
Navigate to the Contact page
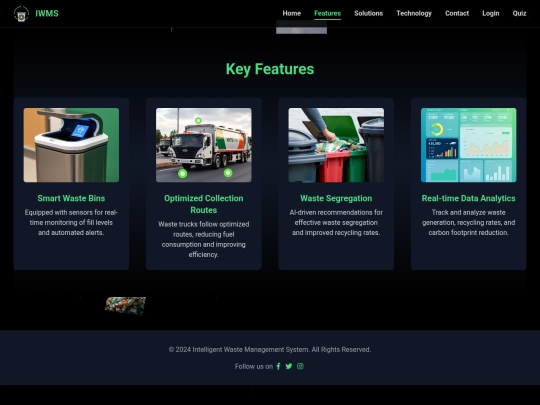click(457, 13)
